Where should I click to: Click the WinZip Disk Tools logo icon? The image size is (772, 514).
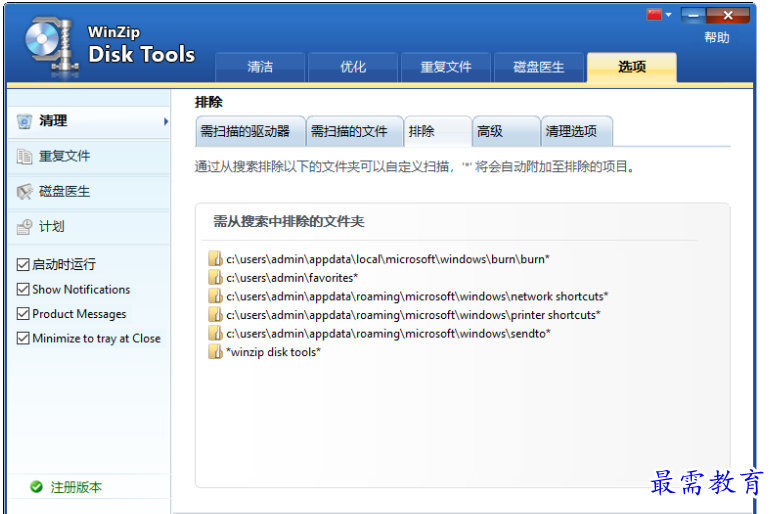point(51,47)
